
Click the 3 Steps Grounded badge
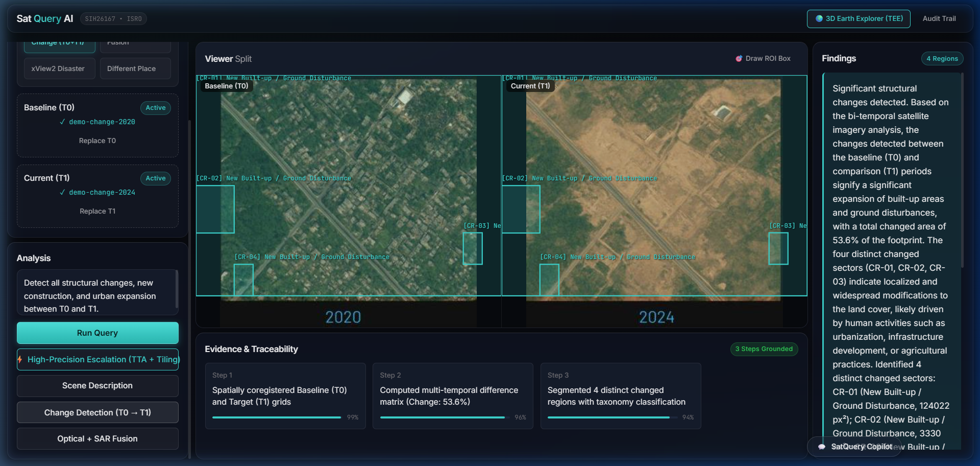point(764,349)
